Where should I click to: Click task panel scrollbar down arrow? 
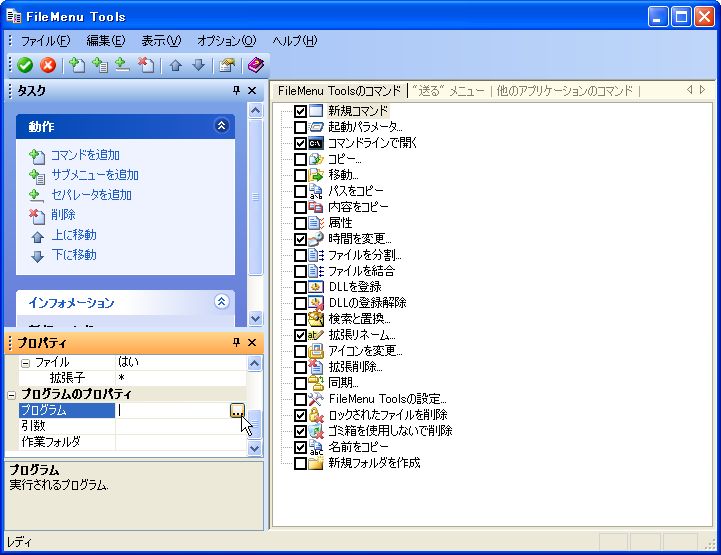tap(255, 318)
